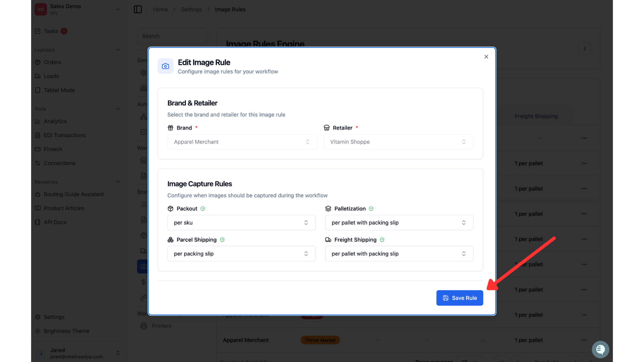Go to Settings breadcrumb
Image resolution: width=644 pixels, height=362 pixels.
coord(191,9)
